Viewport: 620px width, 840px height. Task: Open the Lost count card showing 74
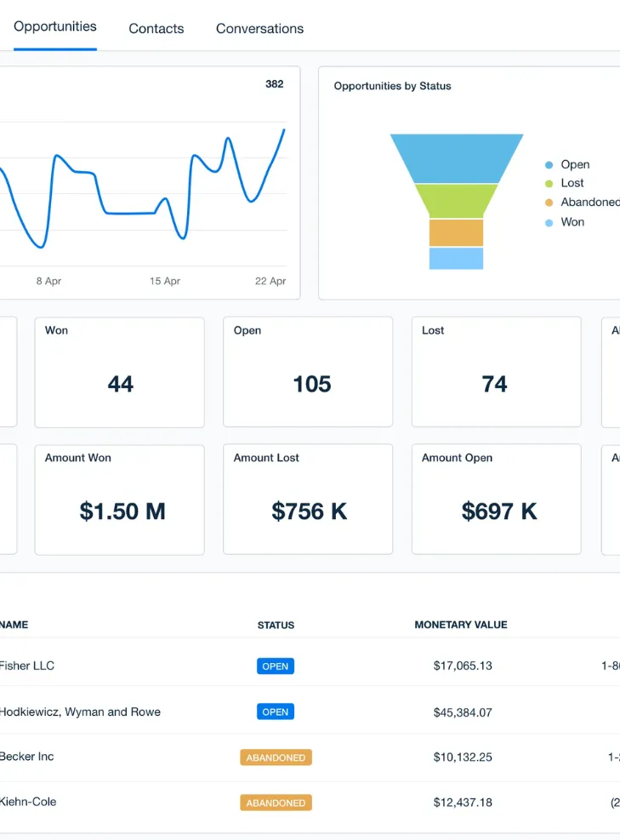coord(497,372)
